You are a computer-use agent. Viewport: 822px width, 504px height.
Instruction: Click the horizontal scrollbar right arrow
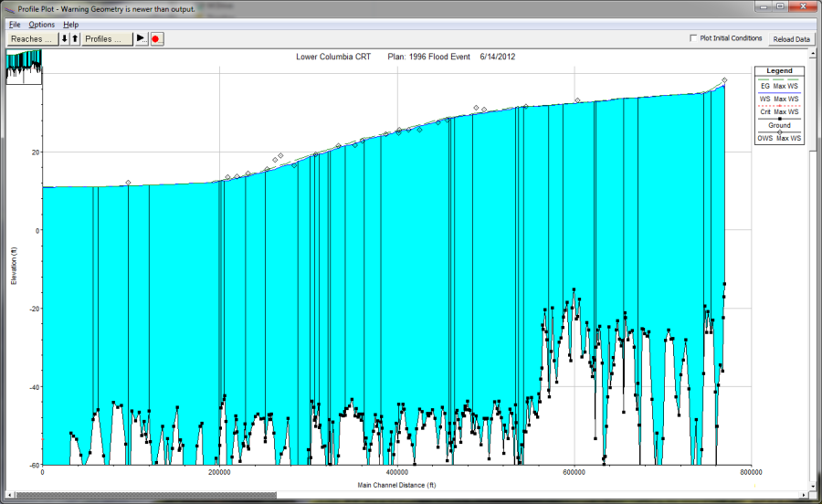(x=805, y=497)
